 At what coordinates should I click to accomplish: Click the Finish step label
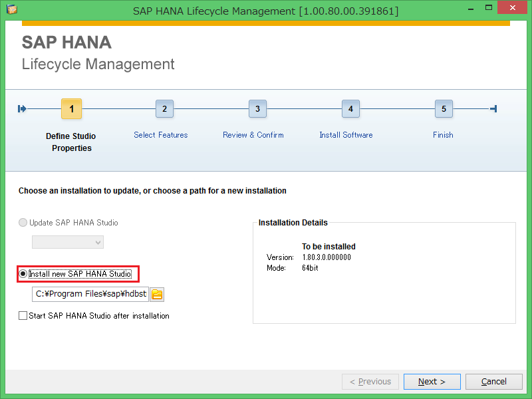(443, 135)
